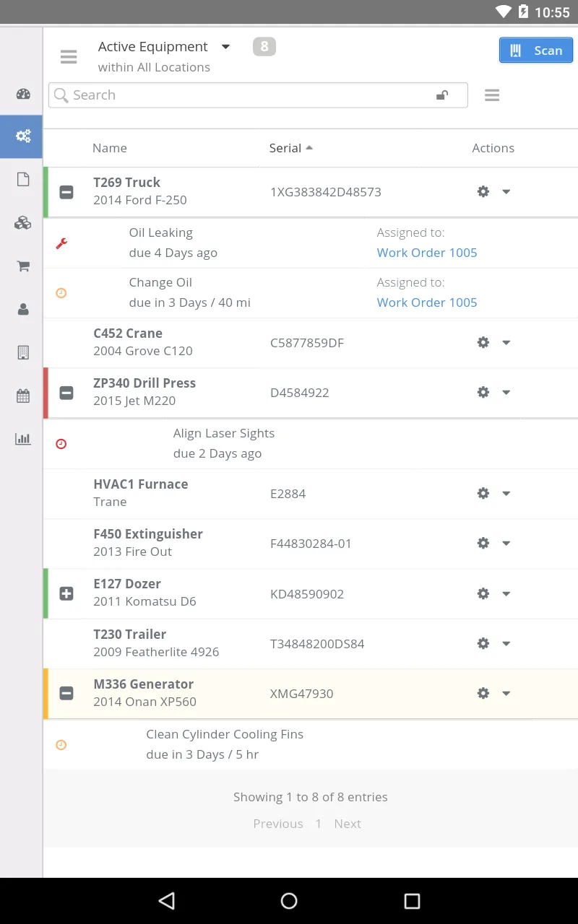The height and width of the screenshot is (924, 578).
Task: Open the shopping cart sidebar icon
Action: 23,266
